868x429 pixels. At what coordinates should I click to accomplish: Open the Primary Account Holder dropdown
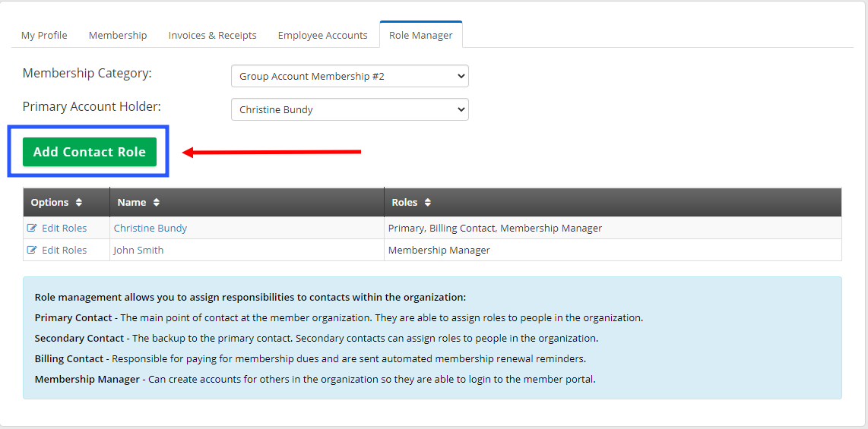[350, 109]
